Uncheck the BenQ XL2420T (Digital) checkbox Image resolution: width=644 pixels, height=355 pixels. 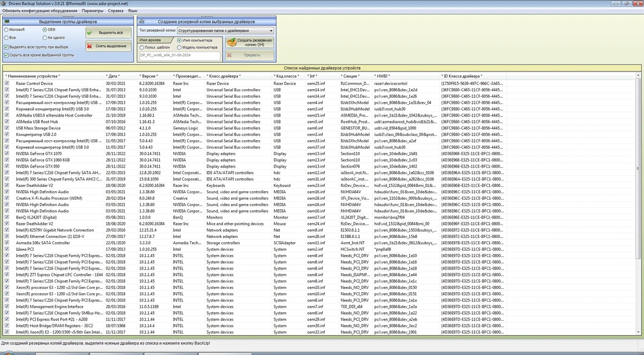pyautogui.click(x=7, y=218)
